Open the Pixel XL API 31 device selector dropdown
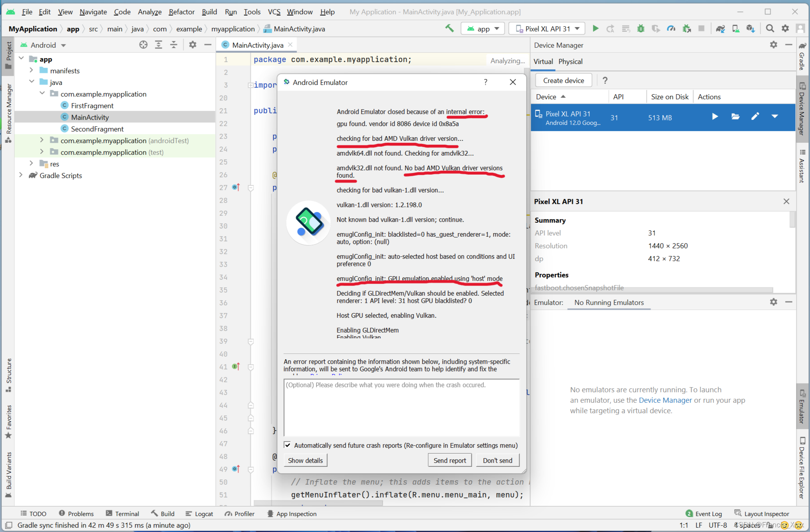The image size is (810, 532). click(x=546, y=28)
